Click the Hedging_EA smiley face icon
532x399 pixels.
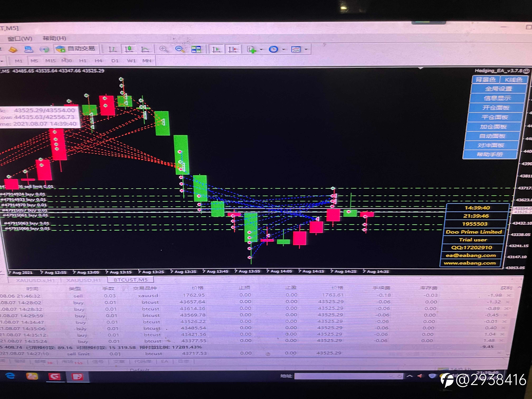click(526, 71)
